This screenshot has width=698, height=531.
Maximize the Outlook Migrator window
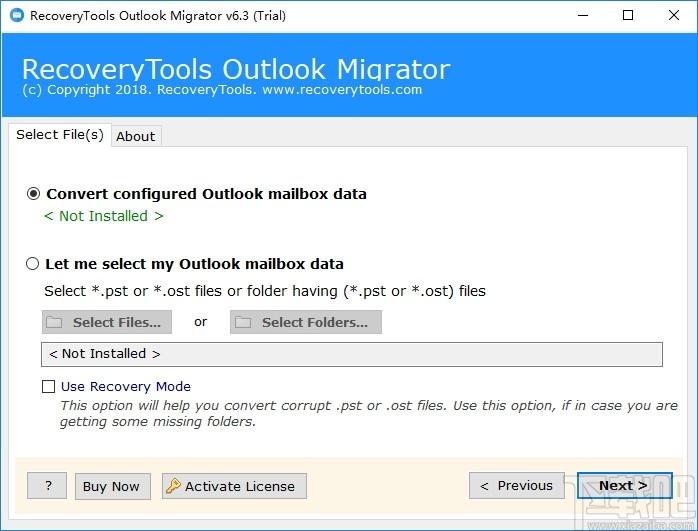[x=627, y=15]
